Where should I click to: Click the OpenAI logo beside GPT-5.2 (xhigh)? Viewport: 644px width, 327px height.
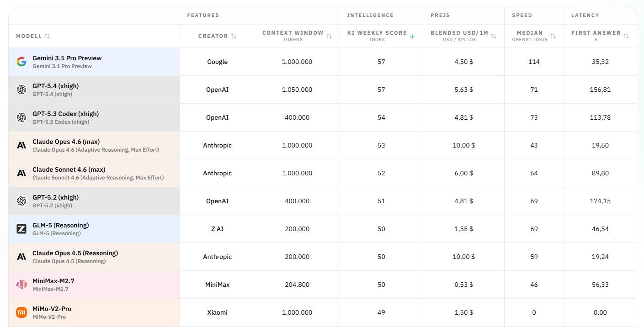pyautogui.click(x=21, y=201)
